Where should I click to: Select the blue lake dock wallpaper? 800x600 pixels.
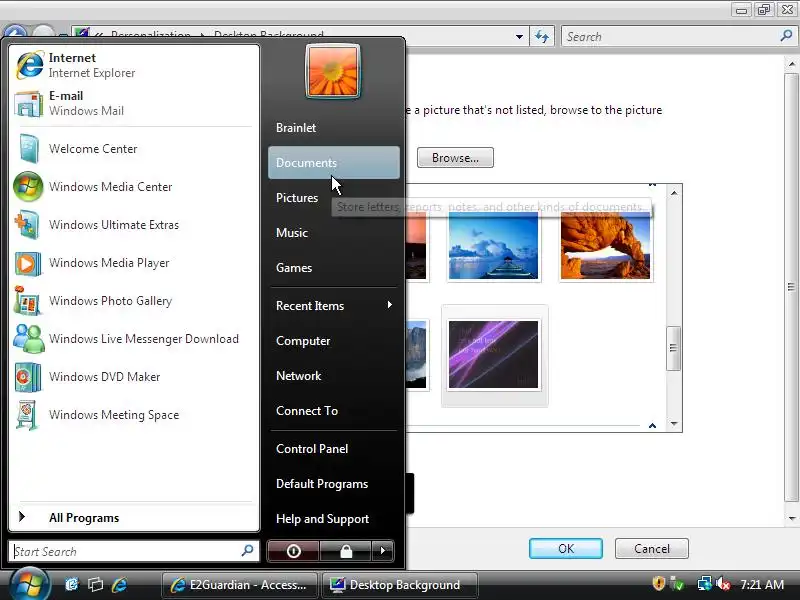[x=493, y=245]
